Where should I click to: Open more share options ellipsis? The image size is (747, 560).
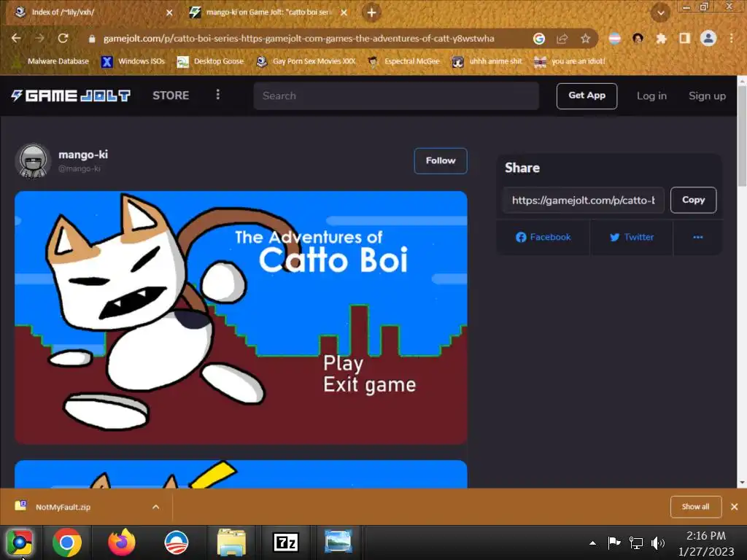(x=698, y=237)
